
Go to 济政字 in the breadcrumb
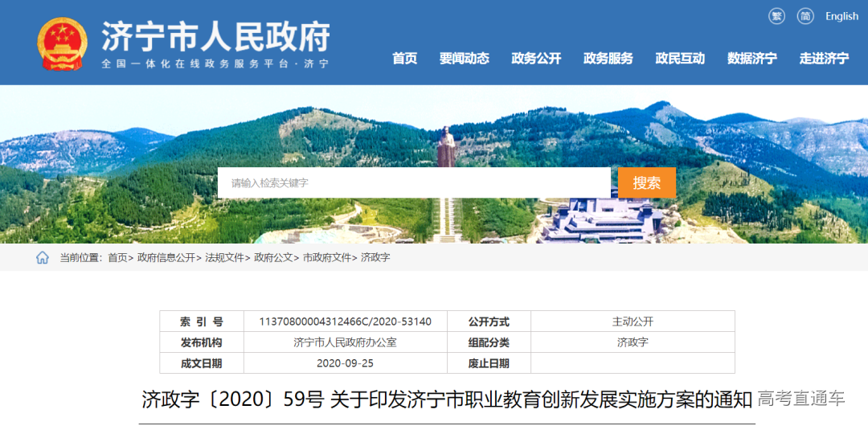click(x=375, y=258)
